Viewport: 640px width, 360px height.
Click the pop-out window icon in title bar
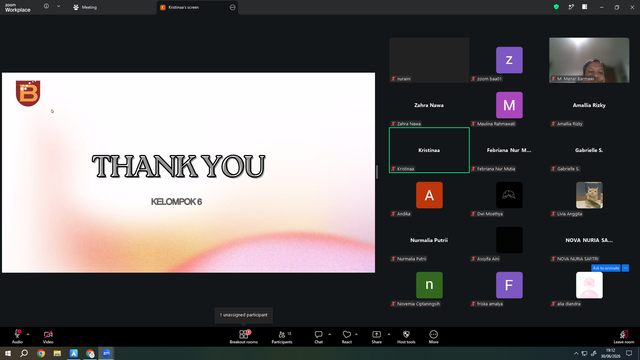pos(571,7)
